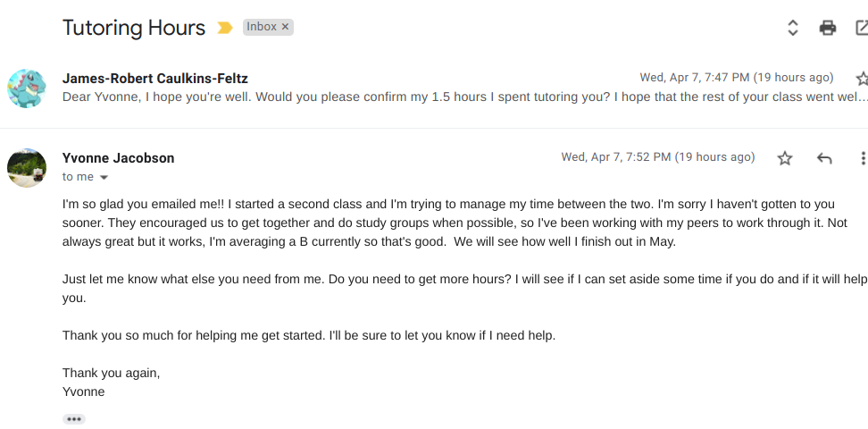This screenshot has height=429, width=868.
Task: Click sender name Yvonne Jacobson
Action: pos(118,158)
